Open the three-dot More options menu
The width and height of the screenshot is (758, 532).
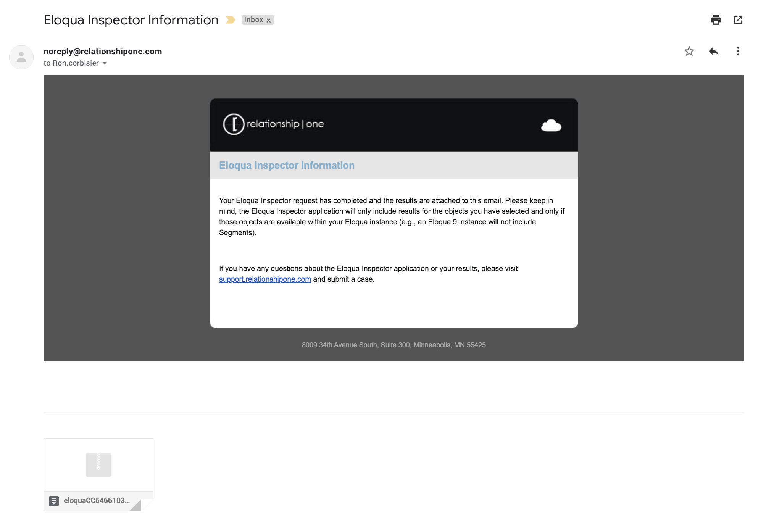pyautogui.click(x=738, y=51)
